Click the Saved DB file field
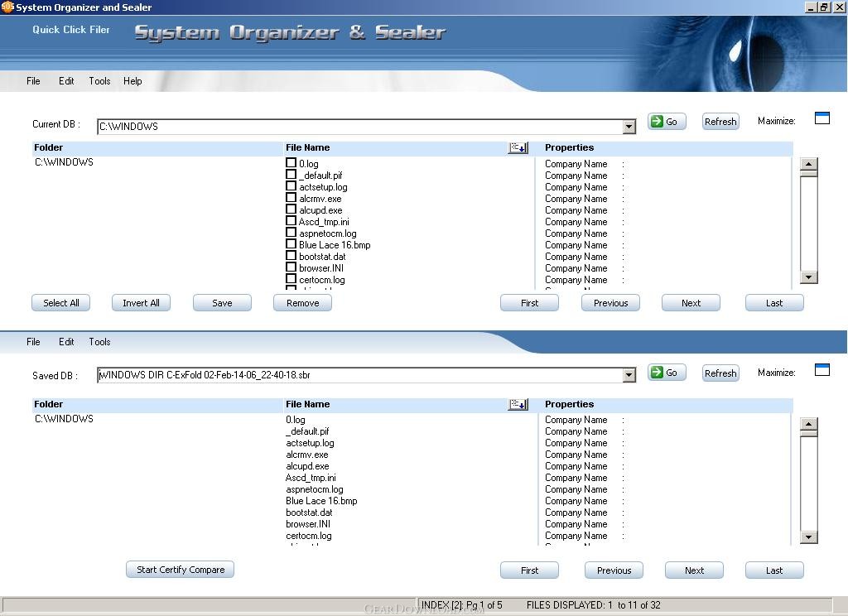 pos(359,375)
